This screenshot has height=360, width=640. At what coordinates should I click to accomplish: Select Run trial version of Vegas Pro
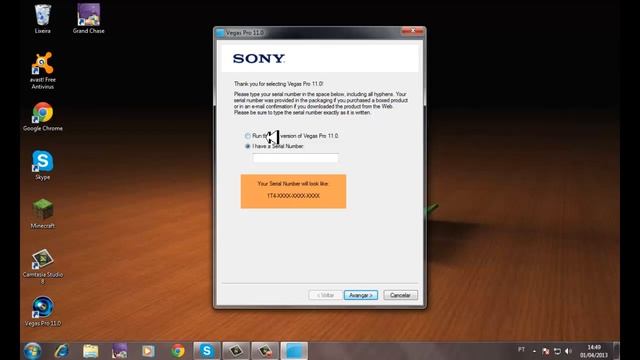tap(248, 136)
